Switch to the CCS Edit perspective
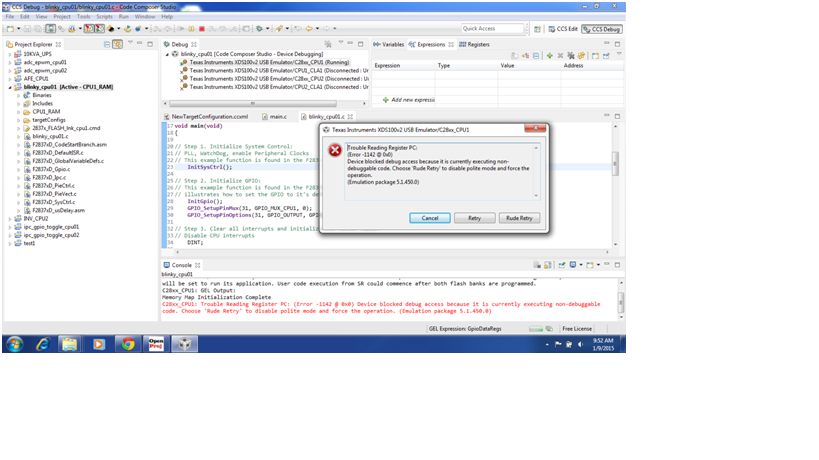The image size is (819, 460). pyautogui.click(x=563, y=29)
